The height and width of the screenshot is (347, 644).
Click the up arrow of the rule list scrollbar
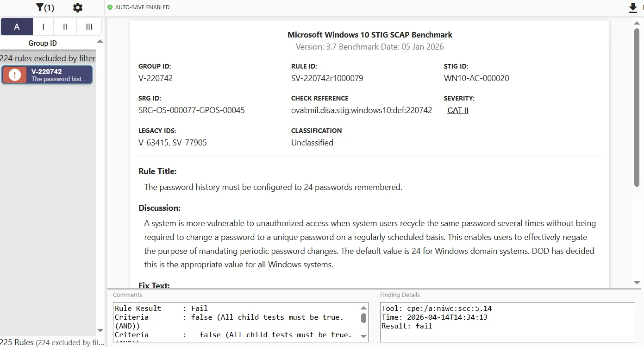(x=100, y=42)
